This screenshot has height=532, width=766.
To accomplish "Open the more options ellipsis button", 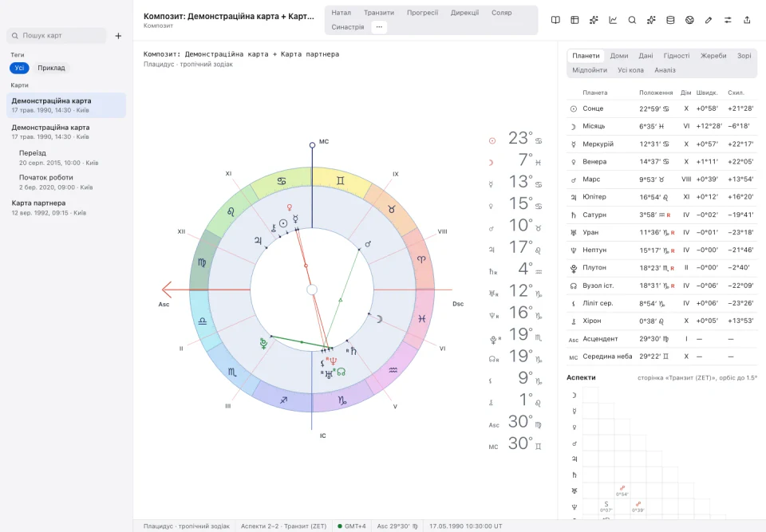I will point(379,27).
